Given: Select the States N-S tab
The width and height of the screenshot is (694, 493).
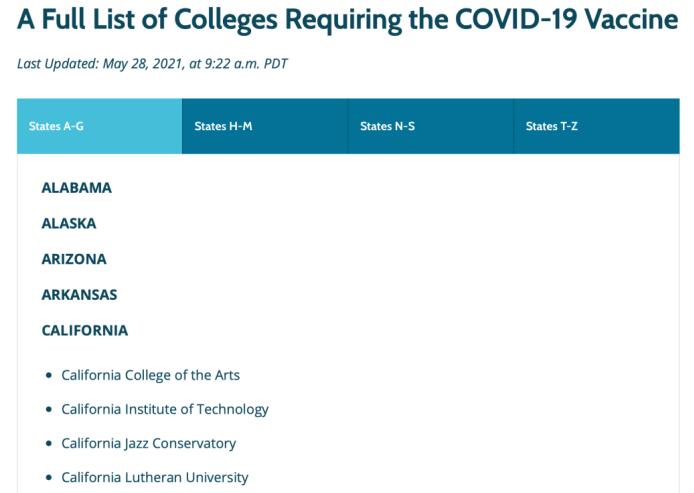Looking at the screenshot, I should [431, 127].
